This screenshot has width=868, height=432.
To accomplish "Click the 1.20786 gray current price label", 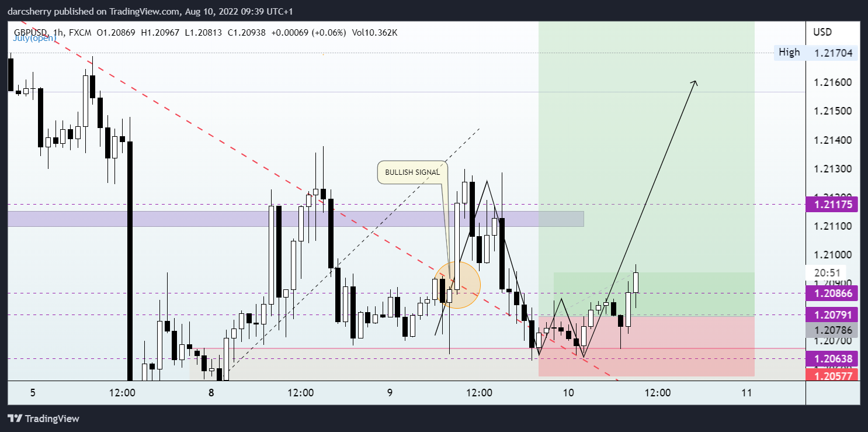I will pyautogui.click(x=832, y=330).
